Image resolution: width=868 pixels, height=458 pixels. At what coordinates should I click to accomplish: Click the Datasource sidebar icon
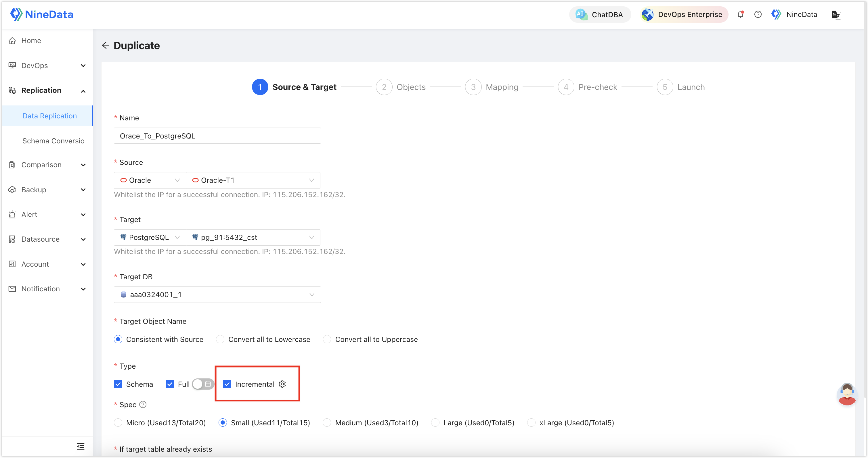pos(12,239)
